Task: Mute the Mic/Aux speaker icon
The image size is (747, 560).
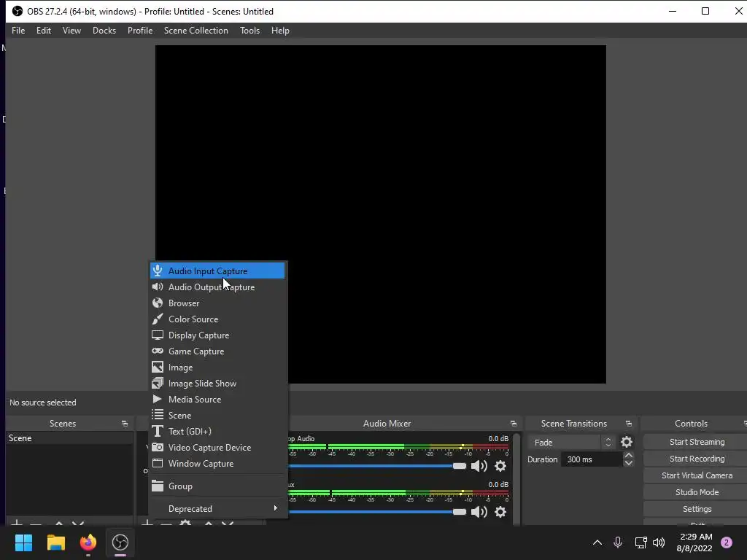Action: point(479,512)
